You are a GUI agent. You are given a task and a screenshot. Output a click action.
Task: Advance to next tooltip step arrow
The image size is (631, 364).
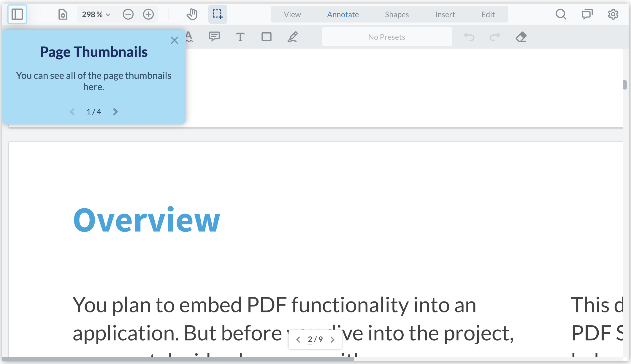point(115,112)
